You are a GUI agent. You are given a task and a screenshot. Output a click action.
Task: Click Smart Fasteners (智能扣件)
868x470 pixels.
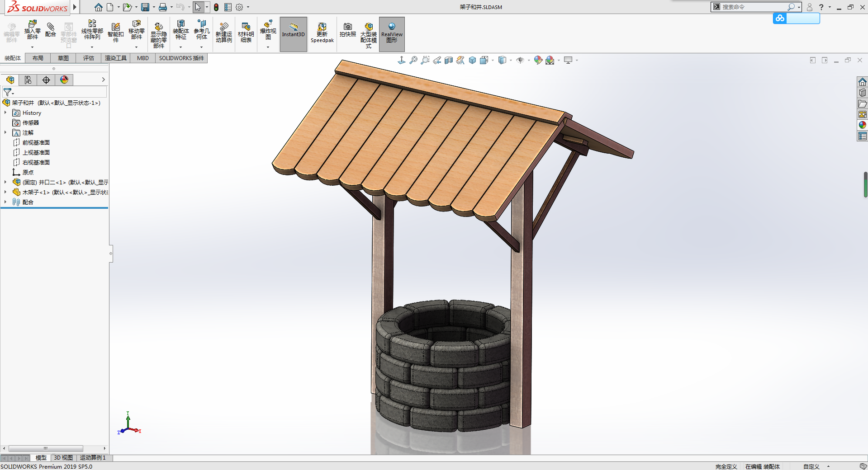tap(116, 33)
